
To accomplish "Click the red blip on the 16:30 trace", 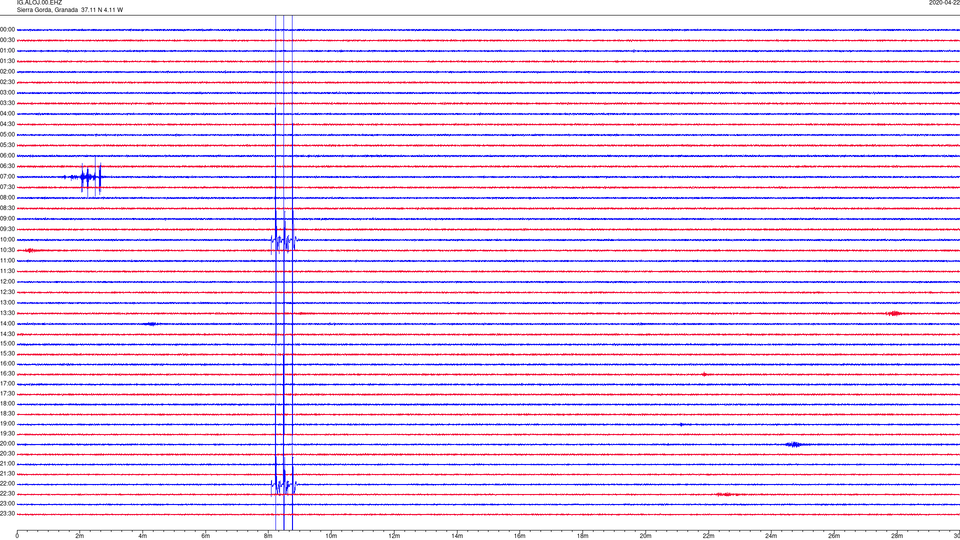I will [x=705, y=374].
